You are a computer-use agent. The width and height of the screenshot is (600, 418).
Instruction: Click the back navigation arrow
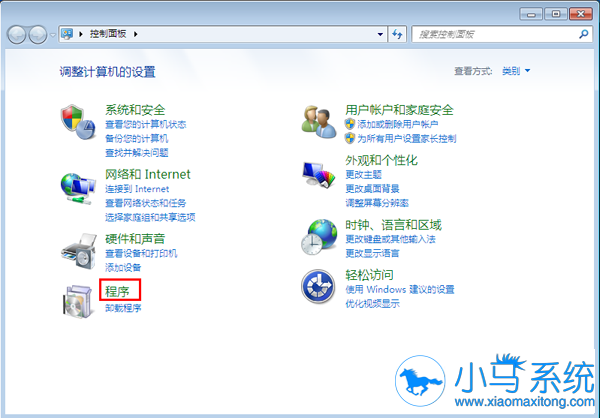(x=16, y=34)
